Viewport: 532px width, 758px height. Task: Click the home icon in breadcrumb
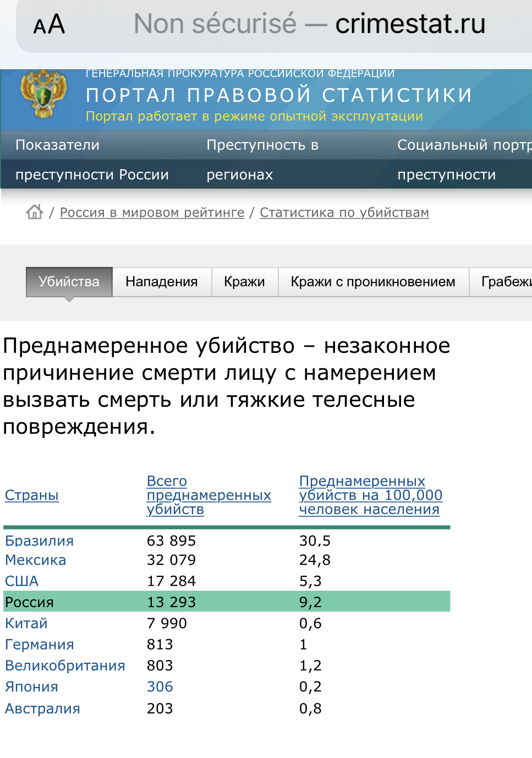pyautogui.click(x=35, y=212)
